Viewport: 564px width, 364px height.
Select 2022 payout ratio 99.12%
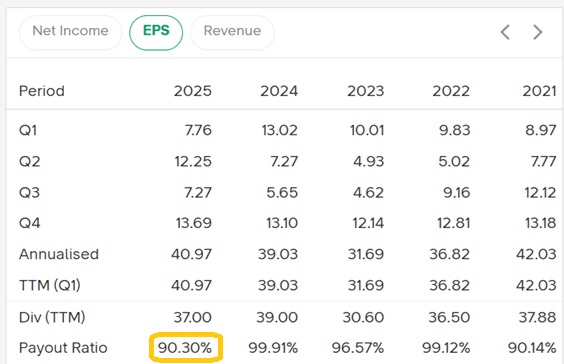pyautogui.click(x=446, y=348)
